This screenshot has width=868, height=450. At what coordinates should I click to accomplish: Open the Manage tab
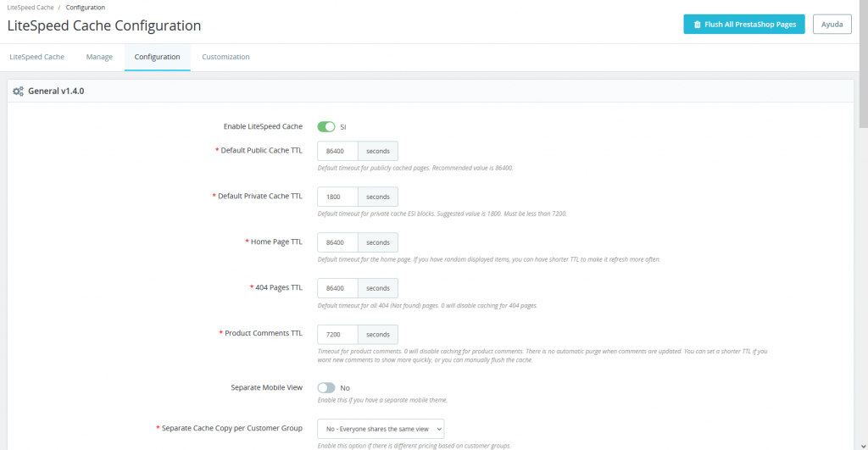coord(99,57)
